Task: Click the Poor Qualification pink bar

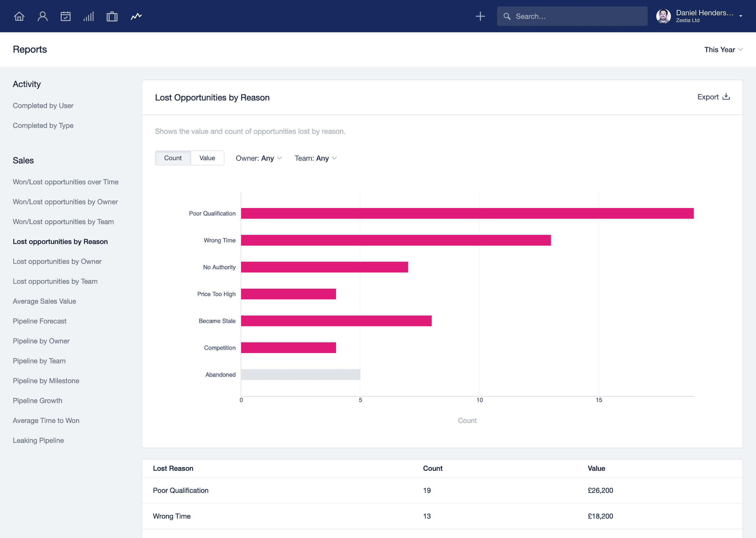Action: (467, 213)
